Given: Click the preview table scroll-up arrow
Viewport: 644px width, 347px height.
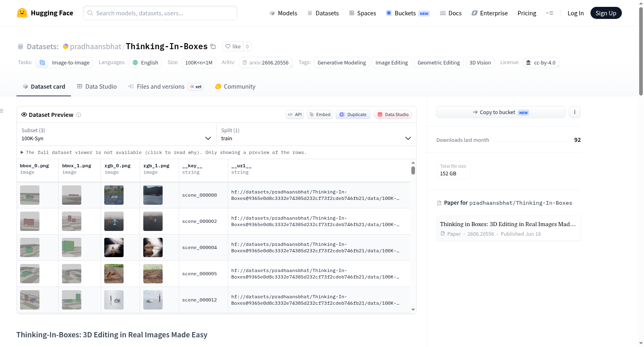Looking at the screenshot, I should [413, 163].
